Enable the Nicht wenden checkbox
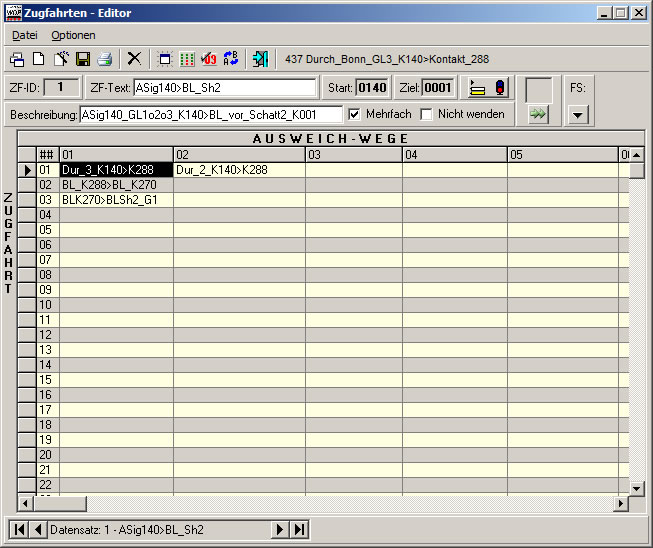This screenshot has width=653, height=548. tap(426, 114)
